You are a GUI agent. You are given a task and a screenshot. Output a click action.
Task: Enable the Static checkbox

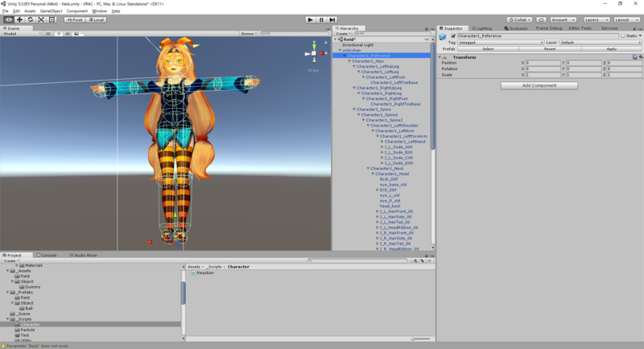[623, 35]
